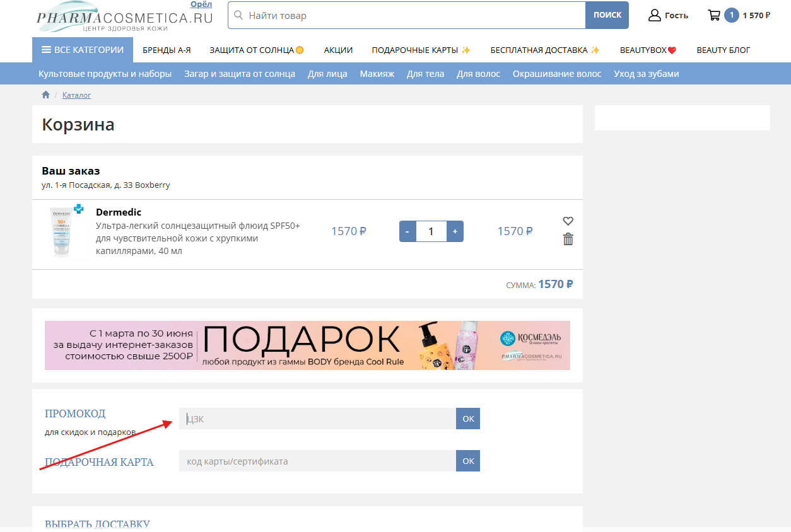
Task: Click the product description text
Action: pyautogui.click(x=198, y=238)
